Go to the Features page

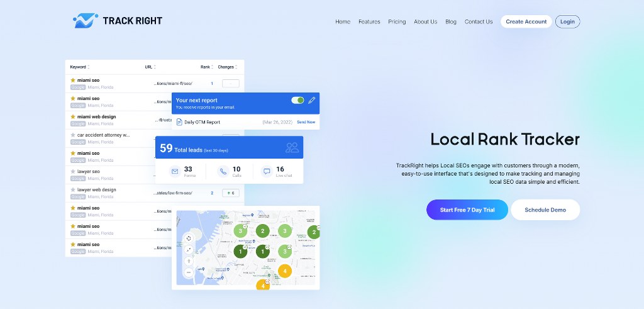369,22
